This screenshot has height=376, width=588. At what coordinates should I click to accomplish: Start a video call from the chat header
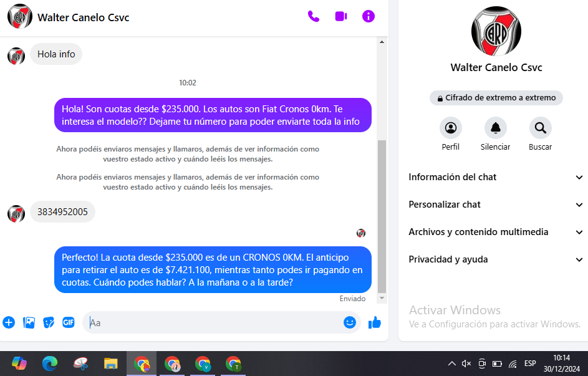click(x=341, y=16)
